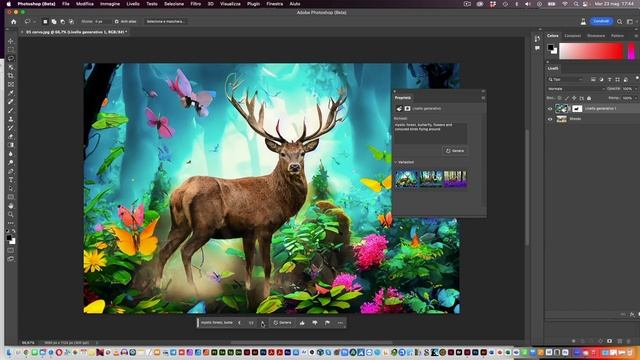Select the Spot Healing Brush tool

(x=11, y=102)
